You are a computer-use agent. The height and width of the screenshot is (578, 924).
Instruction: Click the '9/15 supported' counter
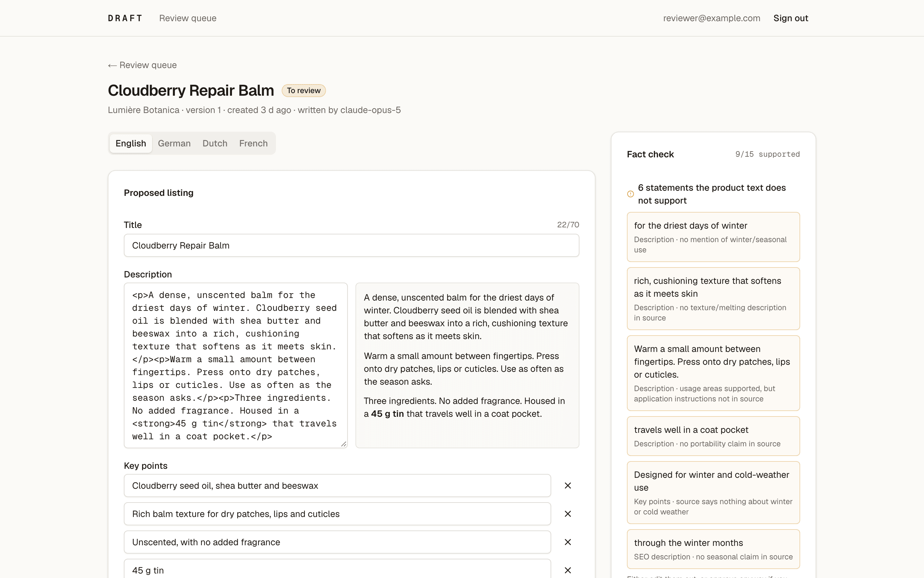(x=767, y=154)
